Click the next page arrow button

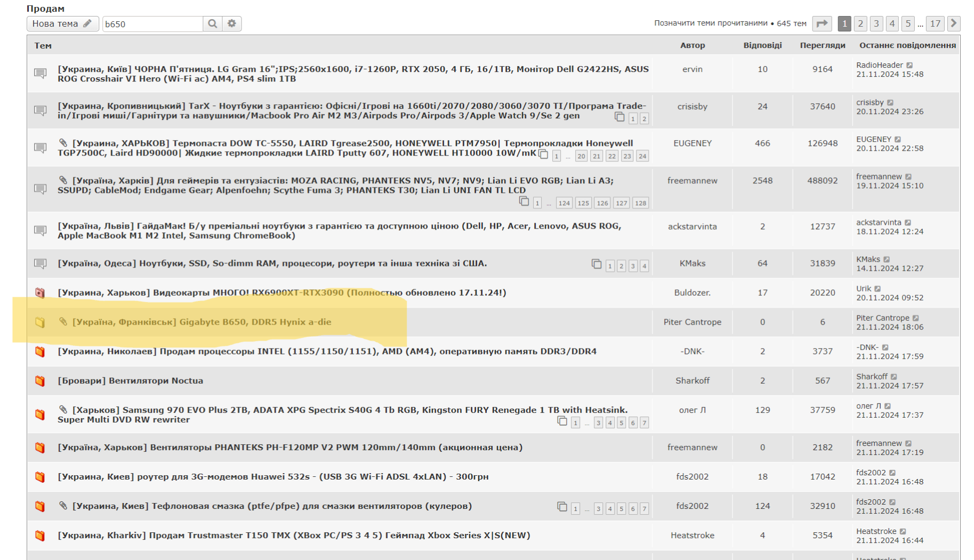click(x=954, y=23)
